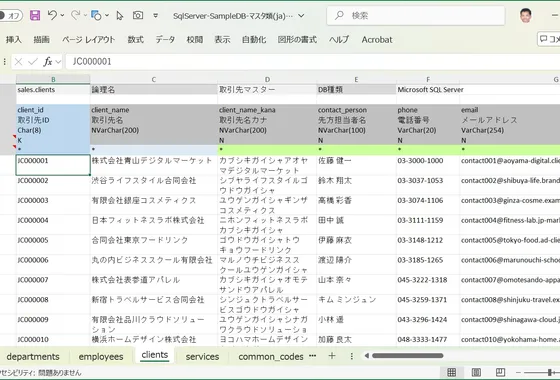Click the formula bar cancel X icon
560x380 pixels.
pos(19,62)
